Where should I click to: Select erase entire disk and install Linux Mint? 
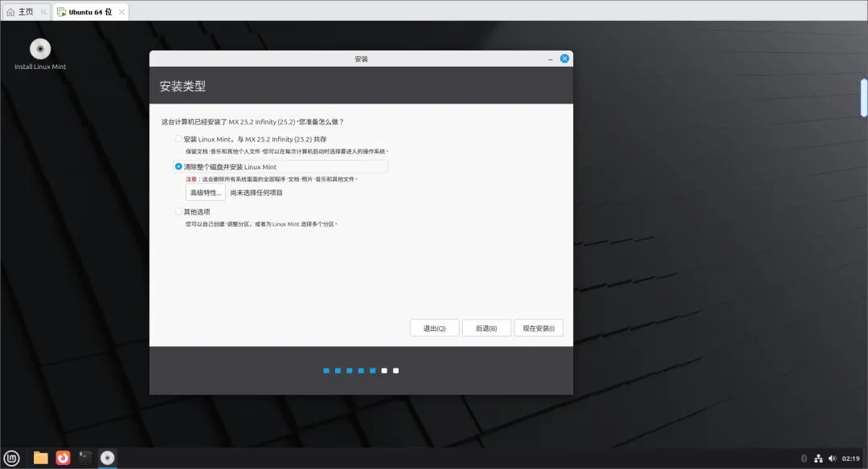tap(178, 166)
